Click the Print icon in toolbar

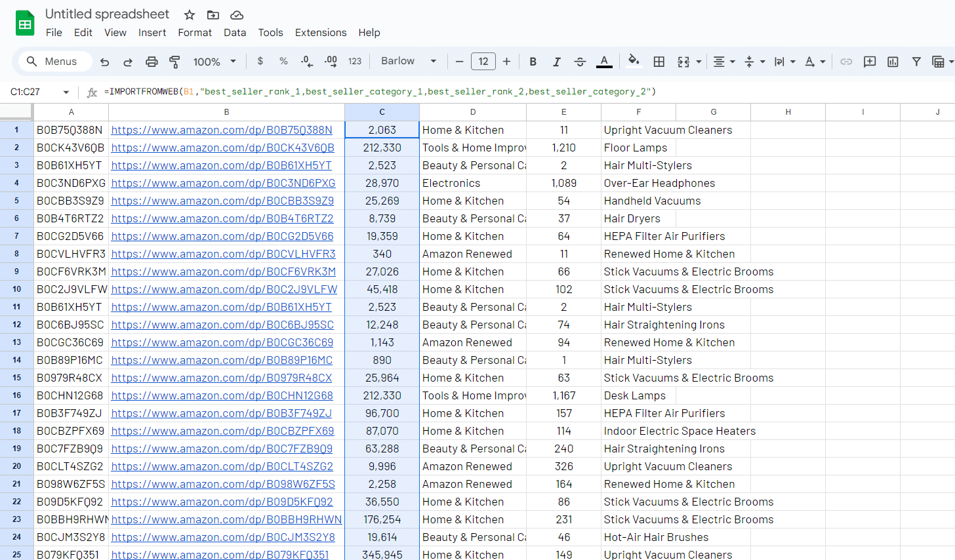coord(152,62)
